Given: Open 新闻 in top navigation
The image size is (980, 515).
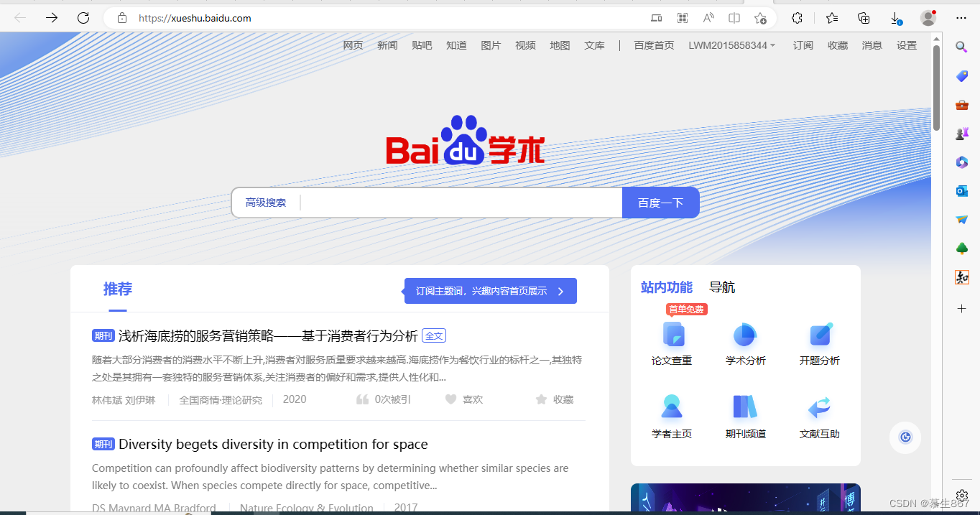Looking at the screenshot, I should pyautogui.click(x=387, y=45).
